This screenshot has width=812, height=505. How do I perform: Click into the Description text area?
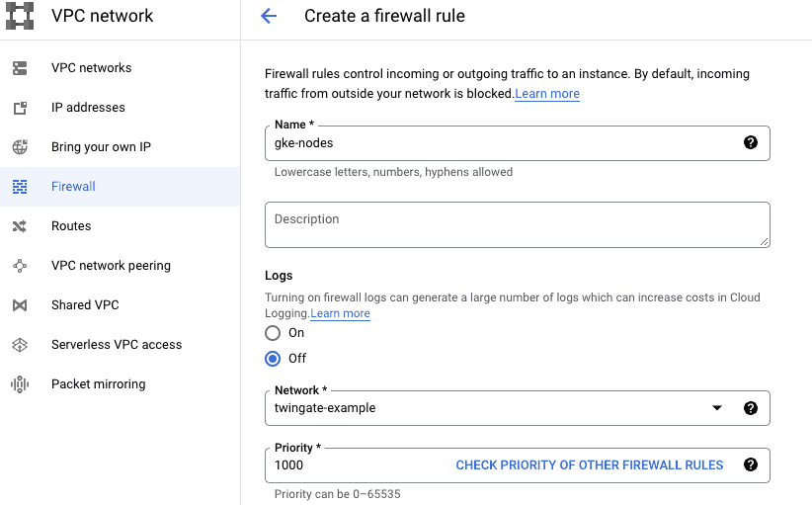[x=517, y=224]
